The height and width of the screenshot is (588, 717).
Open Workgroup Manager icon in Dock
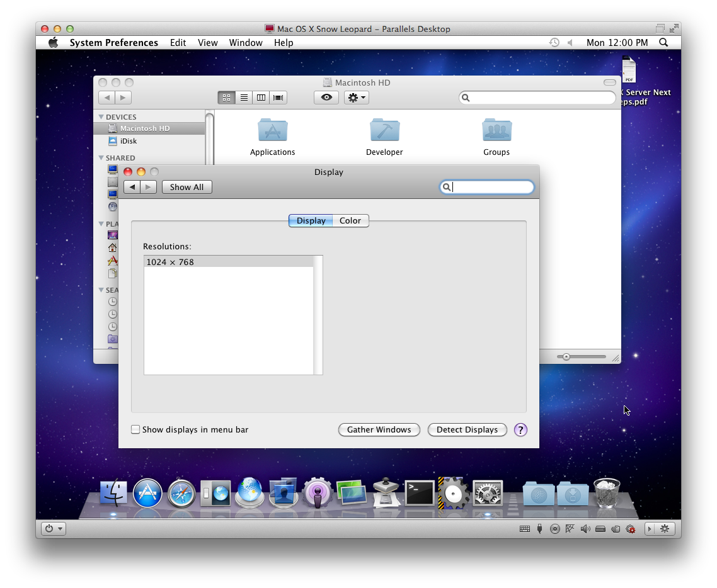284,492
